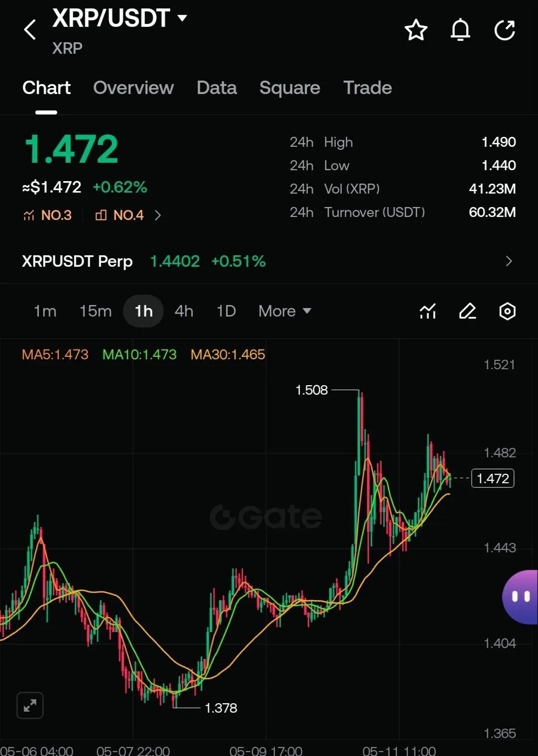Image resolution: width=538 pixels, height=756 pixels.
Task: Tap the 24h Vol value 41.23M
Action: point(492,189)
